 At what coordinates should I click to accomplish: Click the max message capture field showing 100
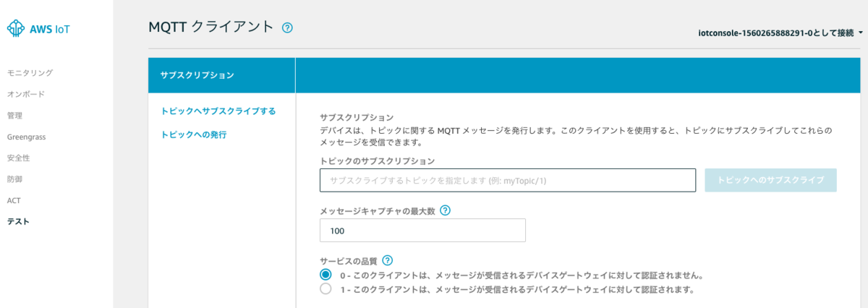422,231
